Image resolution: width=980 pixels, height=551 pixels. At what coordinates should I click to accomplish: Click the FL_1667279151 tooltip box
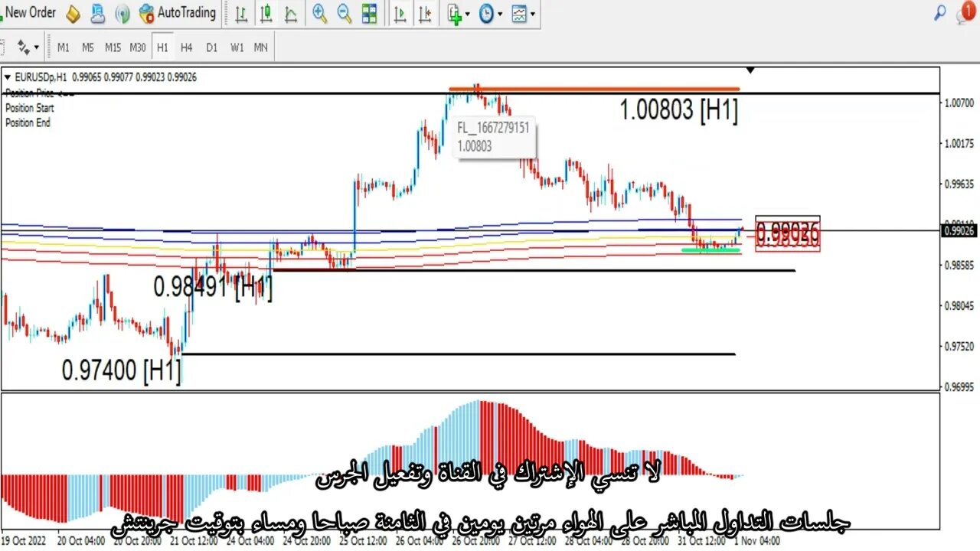tap(495, 138)
